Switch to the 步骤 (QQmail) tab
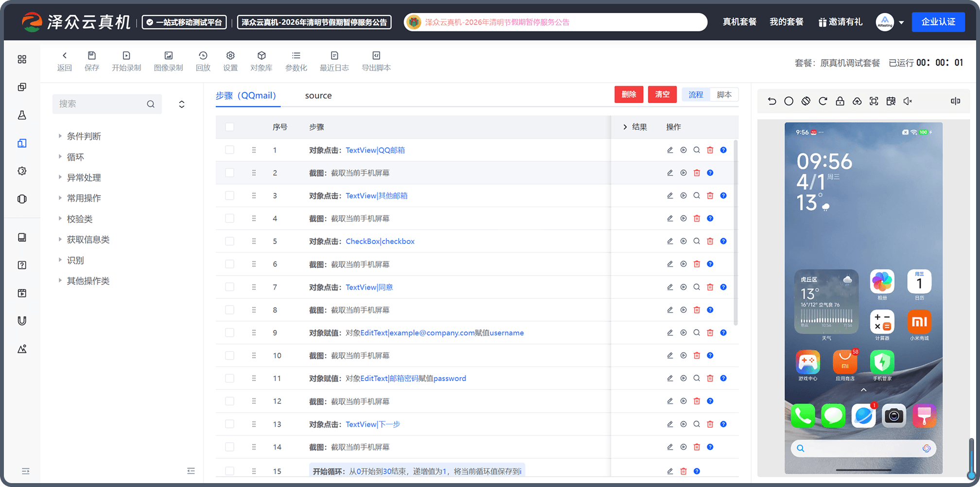980x487 pixels. [246, 95]
